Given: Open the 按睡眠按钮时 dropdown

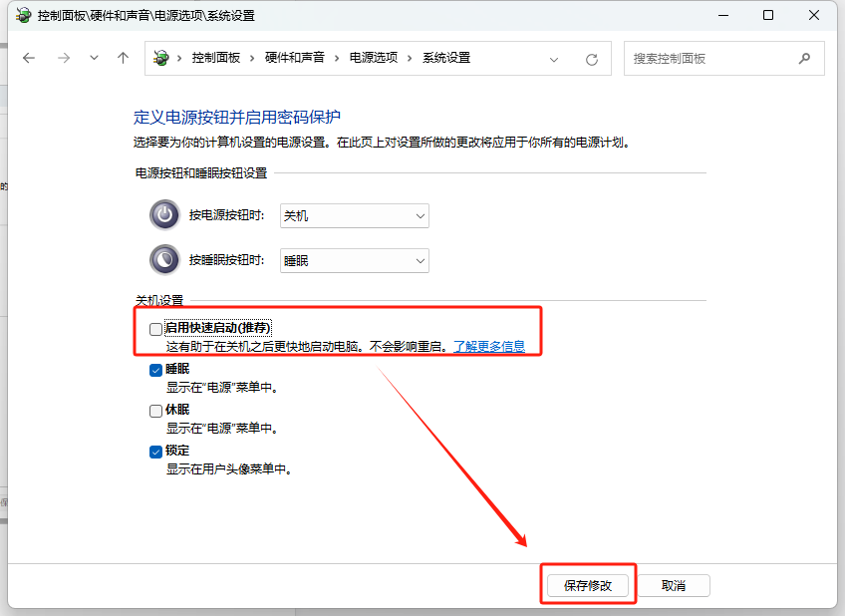Looking at the screenshot, I should (x=354, y=260).
